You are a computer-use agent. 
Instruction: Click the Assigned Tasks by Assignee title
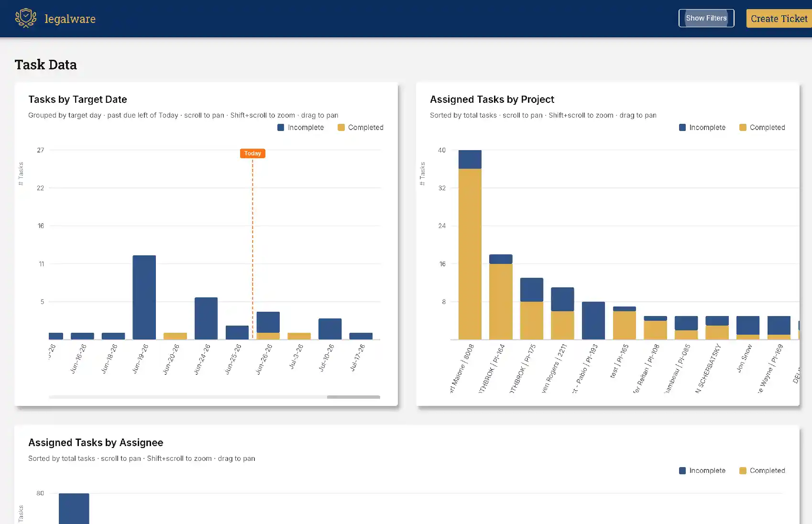pyautogui.click(x=96, y=443)
